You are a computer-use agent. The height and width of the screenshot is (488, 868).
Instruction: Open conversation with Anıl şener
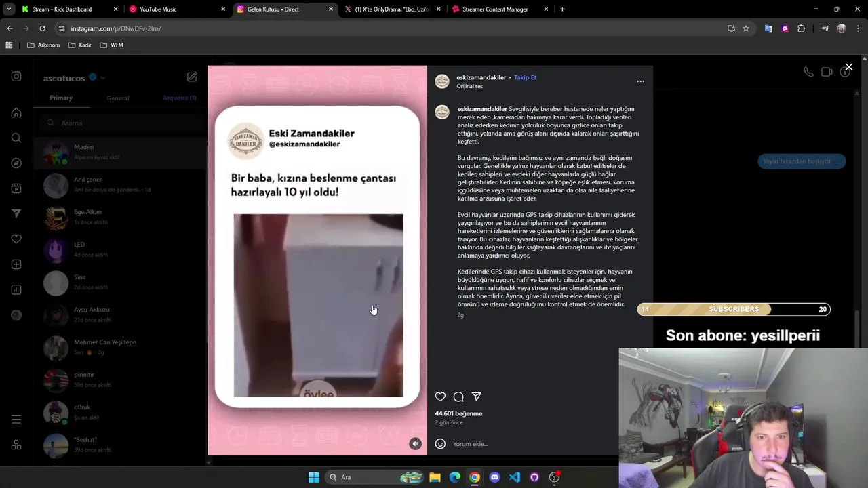tap(120, 184)
